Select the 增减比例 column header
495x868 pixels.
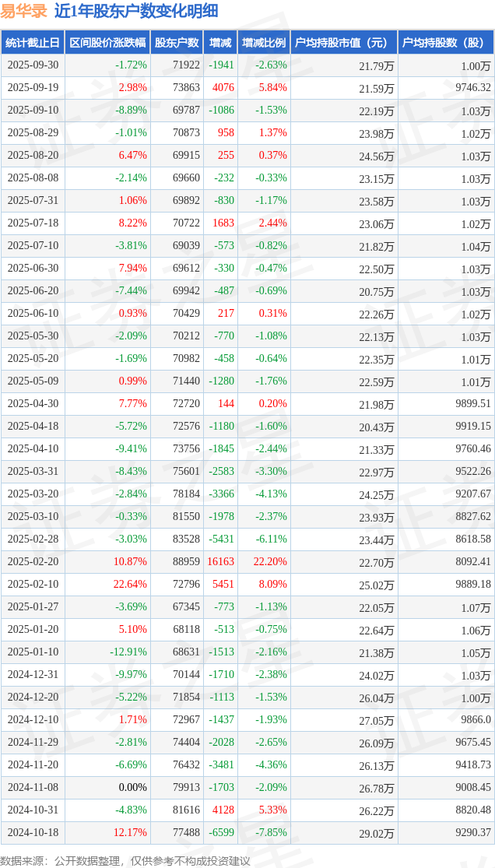pos(263,43)
